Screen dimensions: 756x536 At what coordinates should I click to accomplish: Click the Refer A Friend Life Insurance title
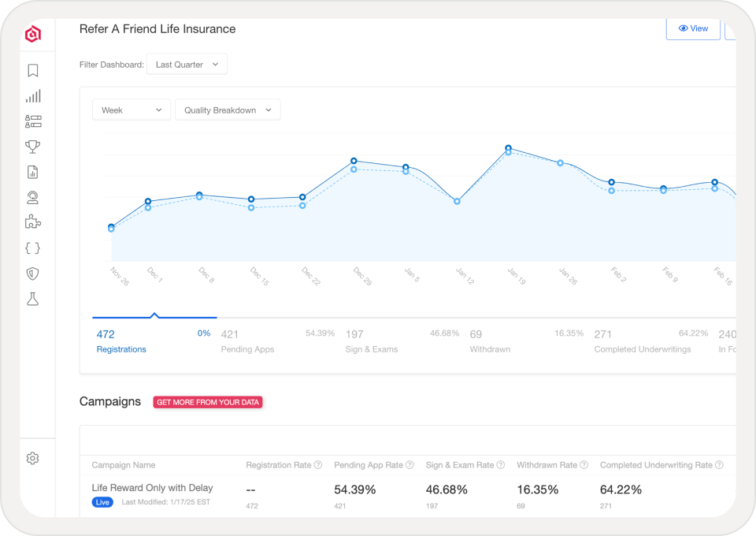(157, 29)
